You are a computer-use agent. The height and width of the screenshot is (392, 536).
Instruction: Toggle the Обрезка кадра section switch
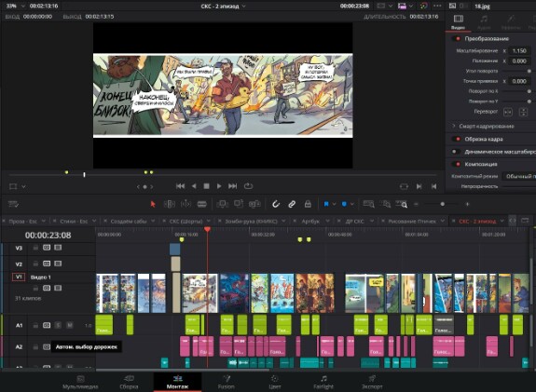[457, 139]
